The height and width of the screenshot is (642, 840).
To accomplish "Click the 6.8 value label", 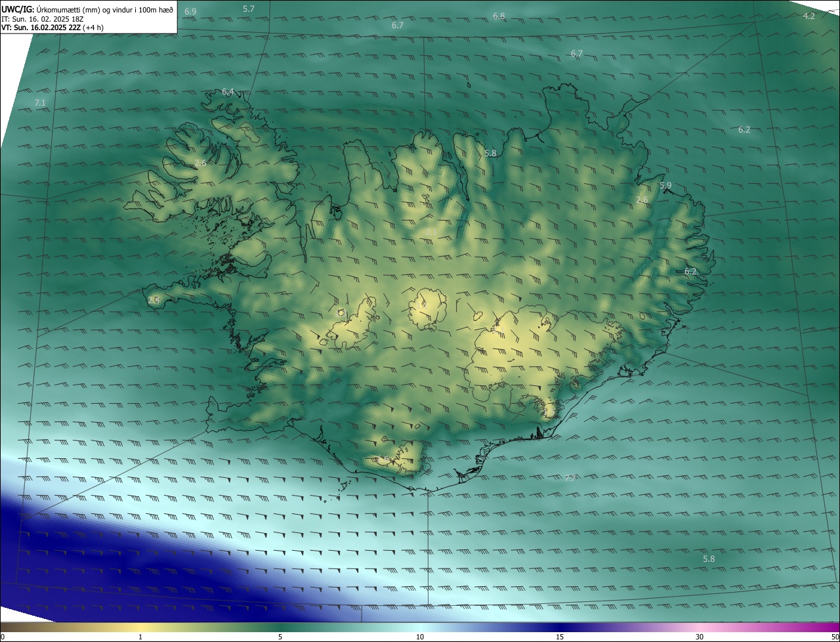I will coord(499,16).
